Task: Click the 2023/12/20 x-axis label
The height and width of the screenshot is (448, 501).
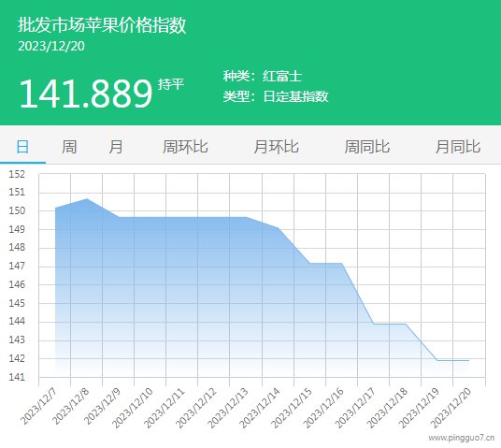Action: click(x=451, y=408)
